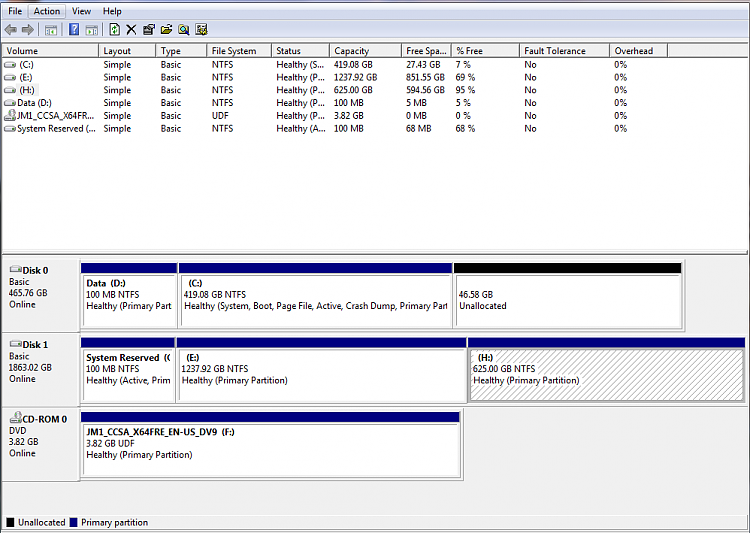The image size is (750, 533).
Task: Sort by Volume column header
Action: (50, 51)
